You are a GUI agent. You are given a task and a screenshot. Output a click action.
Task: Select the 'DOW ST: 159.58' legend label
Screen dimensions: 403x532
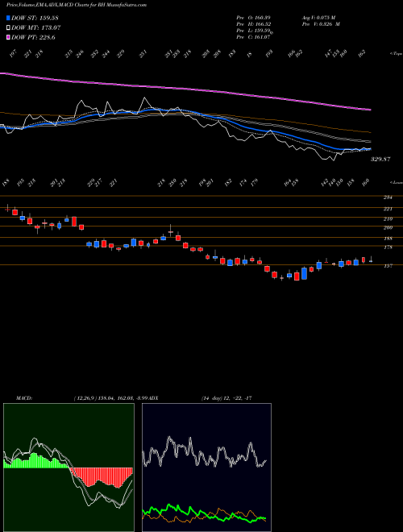tap(35, 18)
